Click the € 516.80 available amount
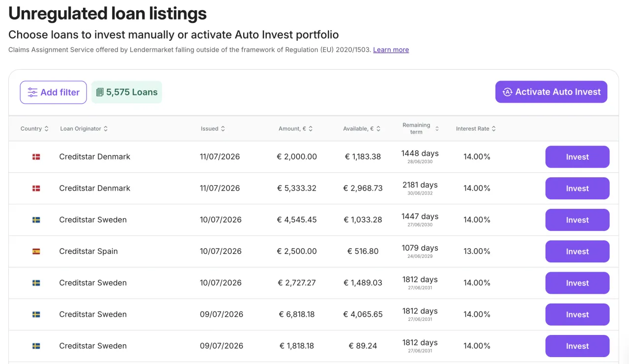The image size is (629, 364). click(x=363, y=251)
